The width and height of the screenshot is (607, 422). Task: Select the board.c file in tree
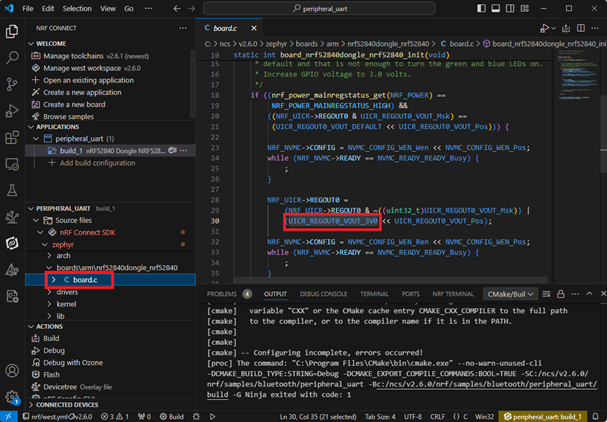tap(85, 280)
